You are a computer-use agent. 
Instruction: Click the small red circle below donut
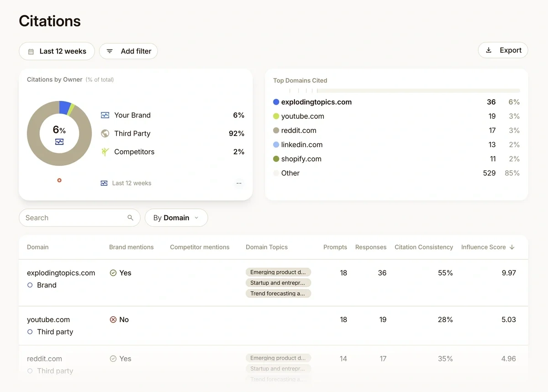pos(59,180)
